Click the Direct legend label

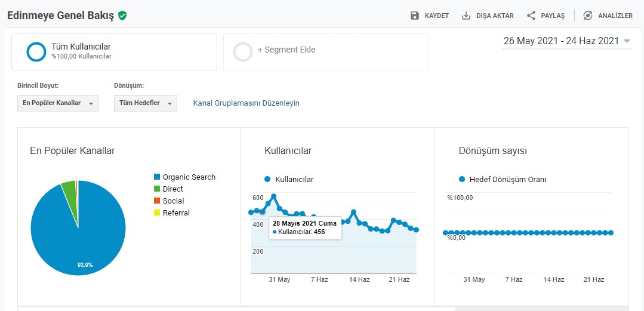[x=173, y=189]
